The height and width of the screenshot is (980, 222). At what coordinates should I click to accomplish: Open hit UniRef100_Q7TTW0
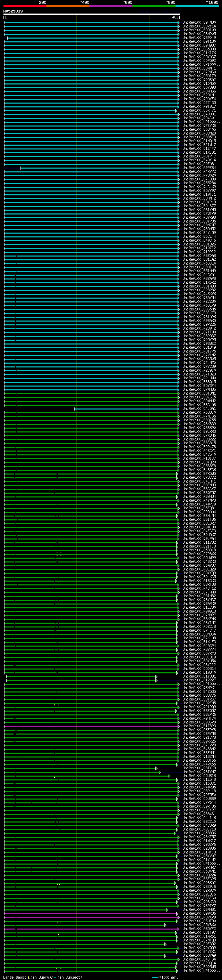point(199,332)
